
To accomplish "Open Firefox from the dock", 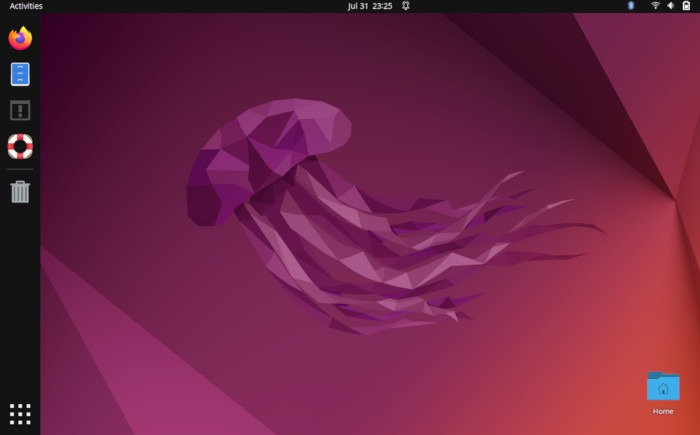I will point(20,38).
